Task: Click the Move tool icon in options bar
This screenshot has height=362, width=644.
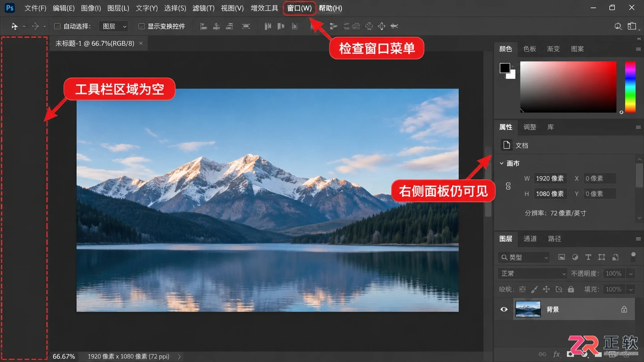Action: [x=14, y=26]
